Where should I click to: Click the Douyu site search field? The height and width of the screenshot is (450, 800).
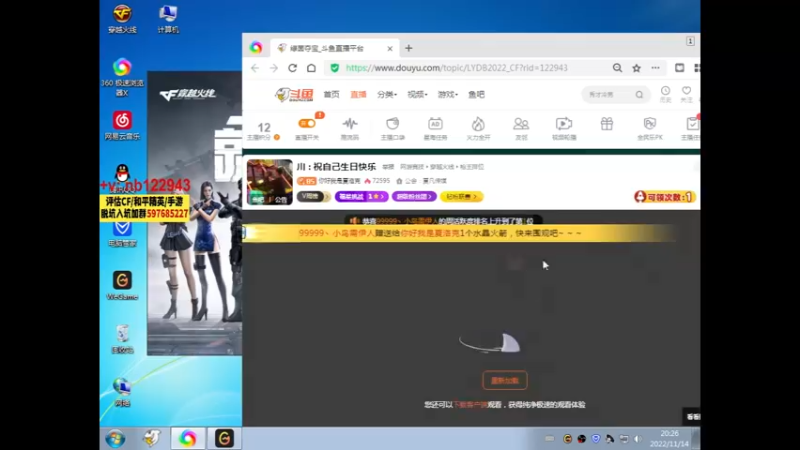608,94
